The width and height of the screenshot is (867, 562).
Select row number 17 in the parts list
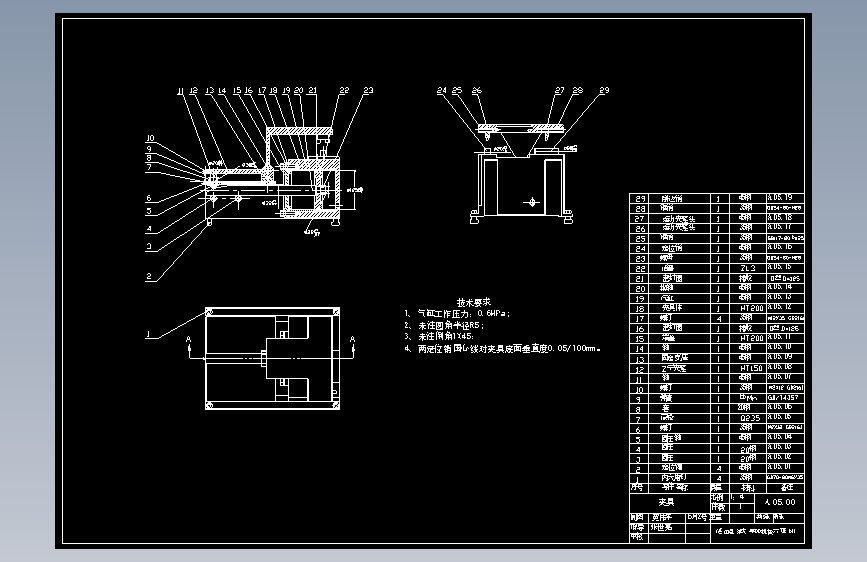[x=640, y=319]
